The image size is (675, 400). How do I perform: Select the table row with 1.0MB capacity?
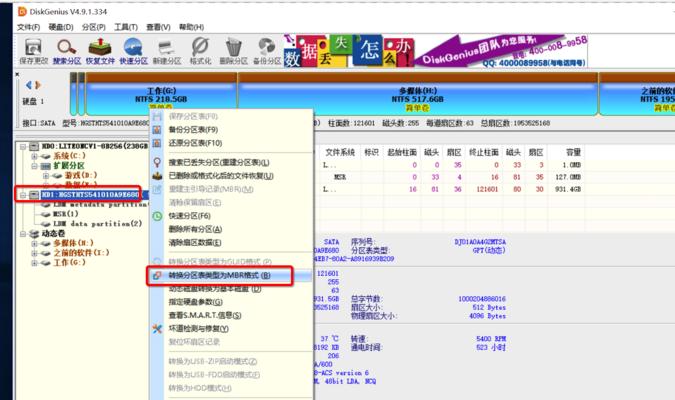(x=452, y=165)
